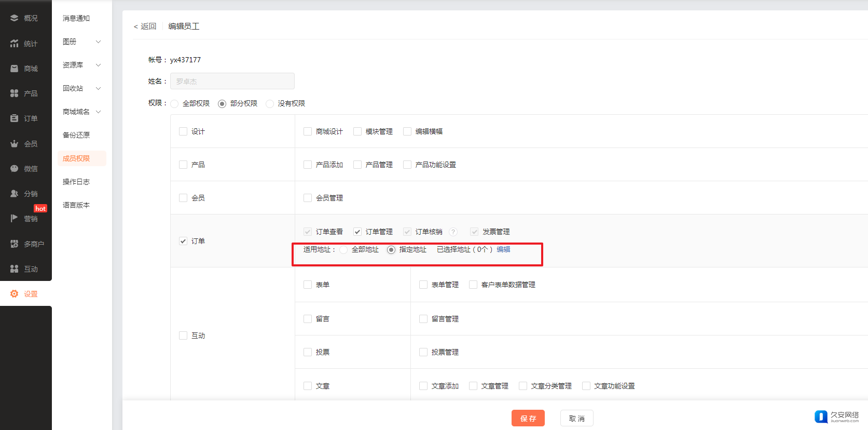Click the help question mark beside 订单核销
The width and height of the screenshot is (868, 430).
(453, 232)
